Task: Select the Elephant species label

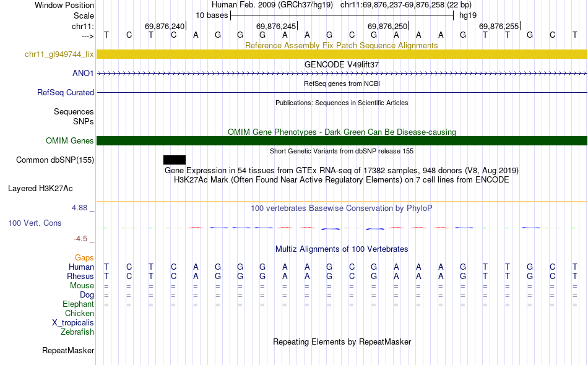Action: (78, 304)
